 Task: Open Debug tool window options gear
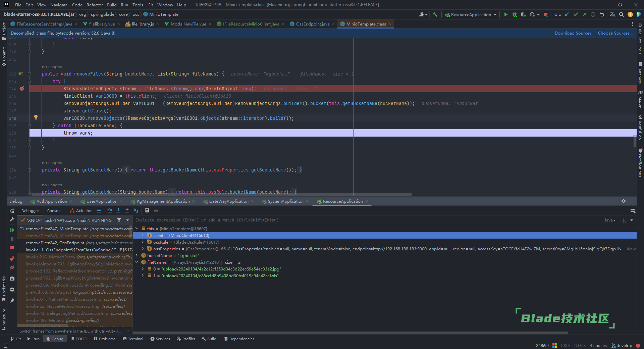point(623,201)
